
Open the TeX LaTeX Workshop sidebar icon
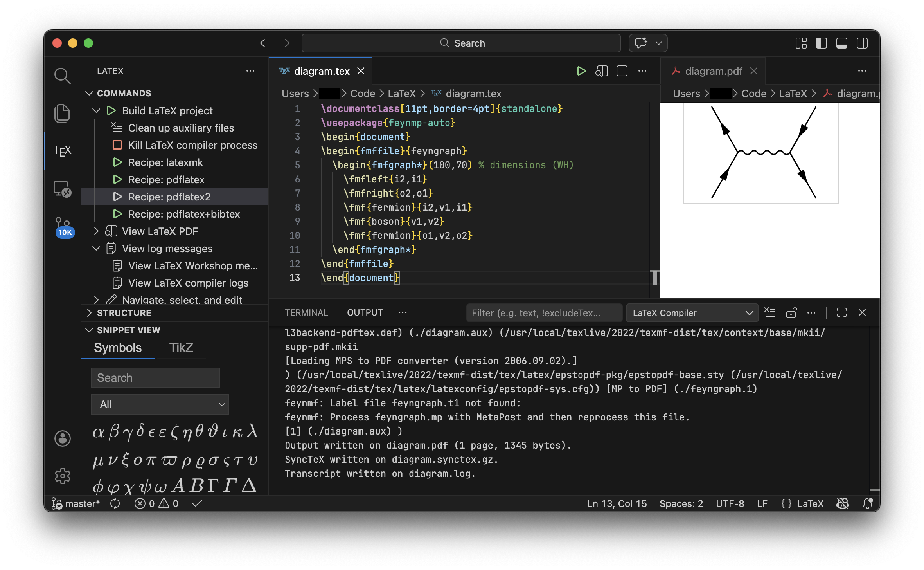(62, 151)
